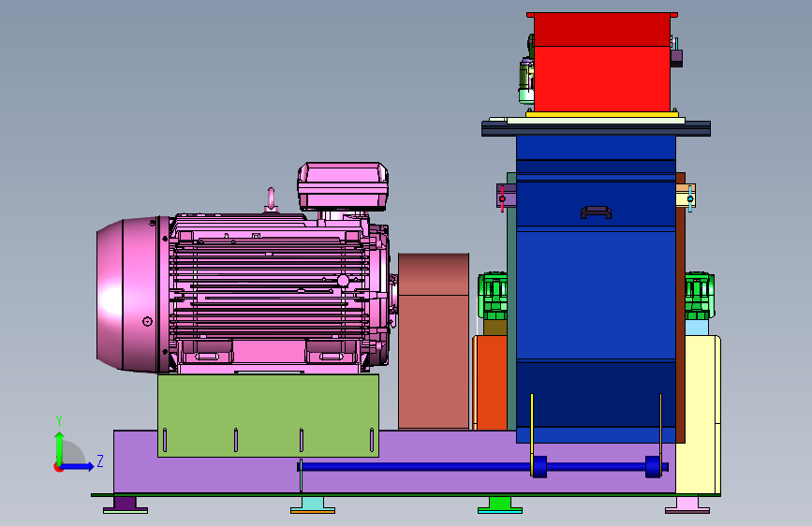Select the green gear motor right of housing
812x526 pixels.
pos(700,296)
